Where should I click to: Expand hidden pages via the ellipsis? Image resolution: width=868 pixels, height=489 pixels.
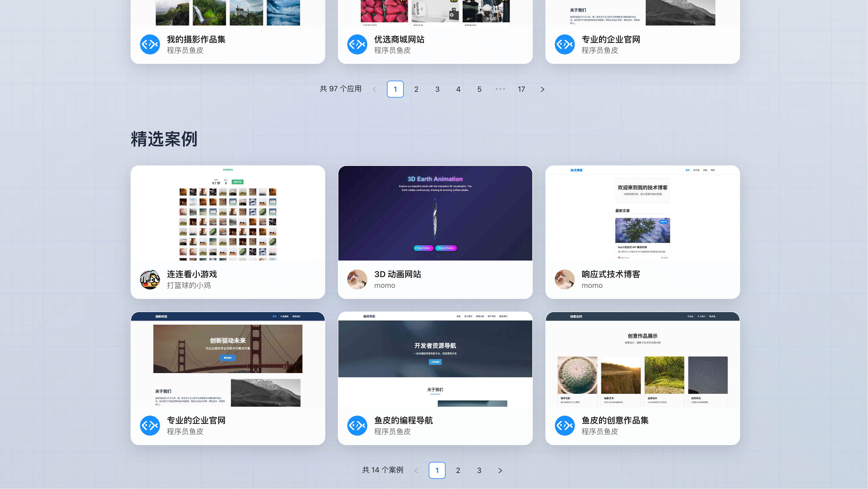[x=500, y=89]
